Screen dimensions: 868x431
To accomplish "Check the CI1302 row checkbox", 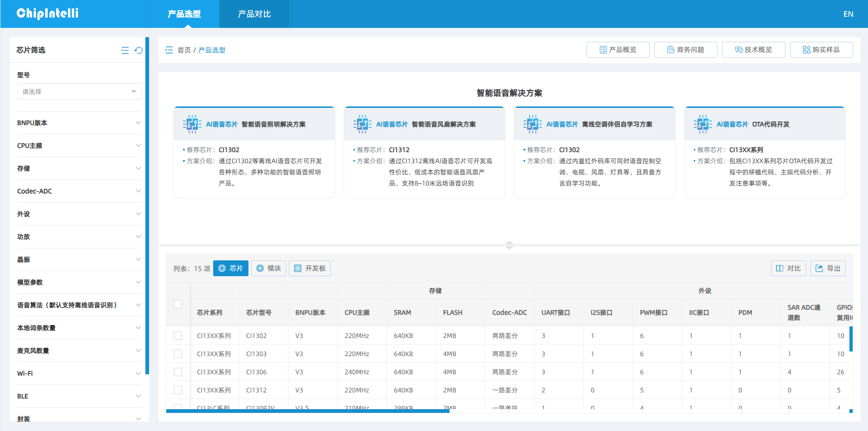I will (x=178, y=336).
